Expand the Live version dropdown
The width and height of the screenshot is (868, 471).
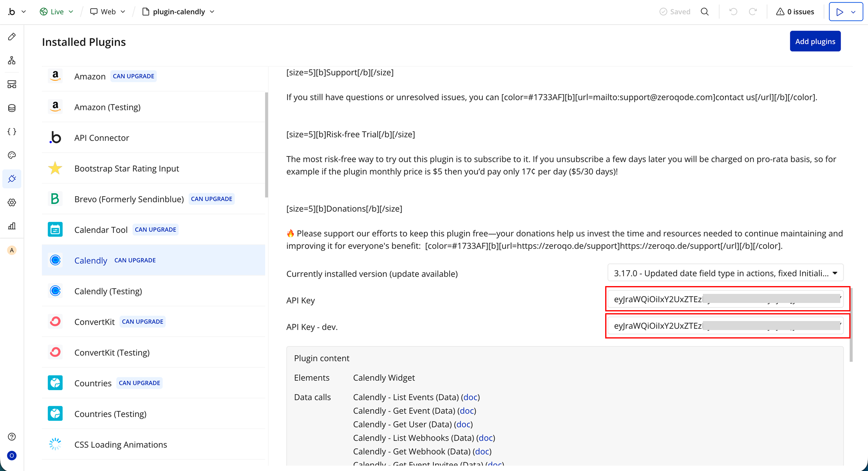tap(57, 12)
